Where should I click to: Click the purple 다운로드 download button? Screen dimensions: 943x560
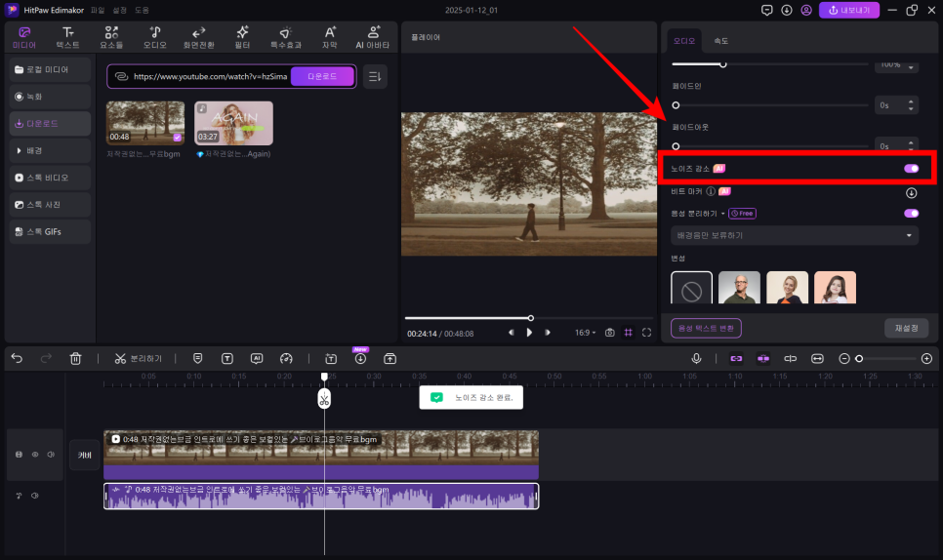[x=322, y=76]
